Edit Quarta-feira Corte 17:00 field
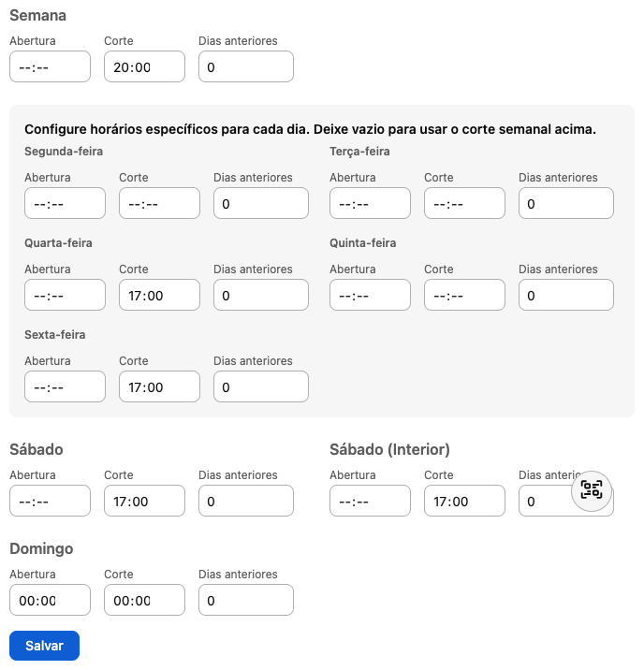 pyautogui.click(x=159, y=295)
